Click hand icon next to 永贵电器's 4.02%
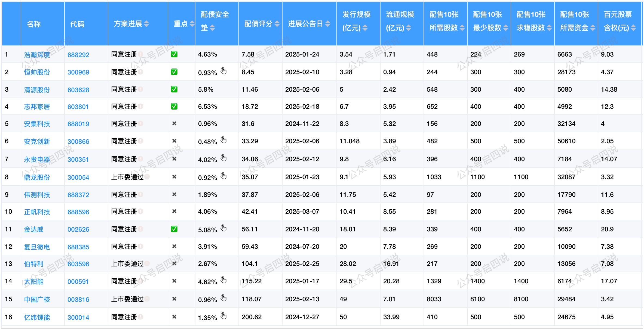The width and height of the screenshot is (644, 329). coord(223,158)
